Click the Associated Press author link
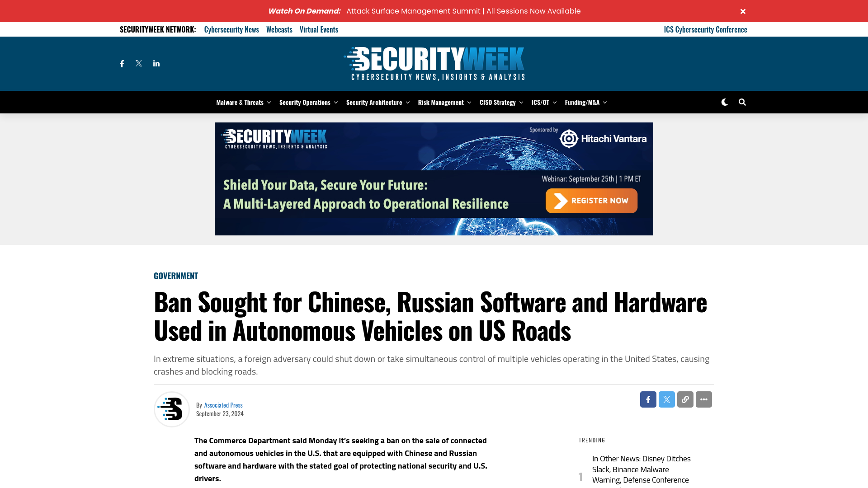The height and width of the screenshot is (488, 868). click(224, 404)
